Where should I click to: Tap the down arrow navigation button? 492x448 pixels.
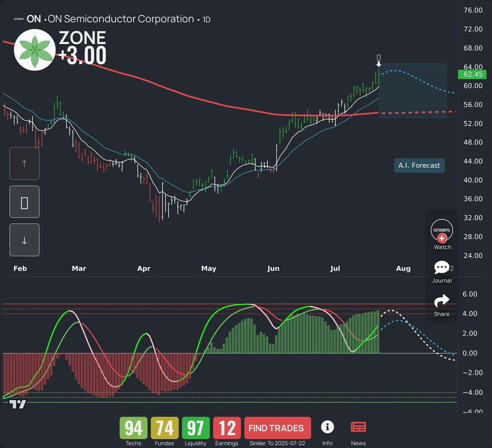24,240
